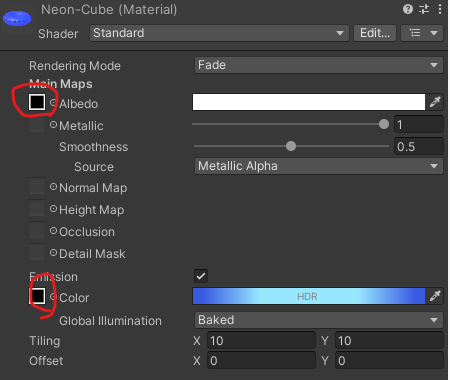Toggle the Emission checkbox

201,276
